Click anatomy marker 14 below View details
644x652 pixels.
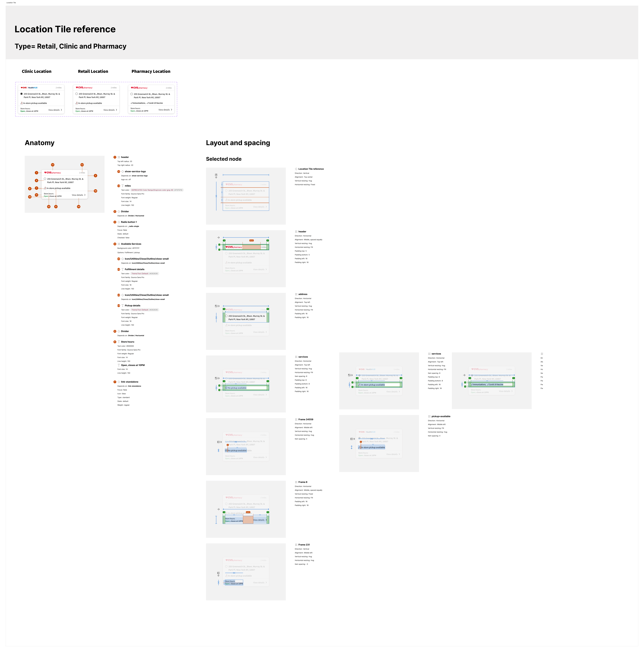(x=79, y=207)
